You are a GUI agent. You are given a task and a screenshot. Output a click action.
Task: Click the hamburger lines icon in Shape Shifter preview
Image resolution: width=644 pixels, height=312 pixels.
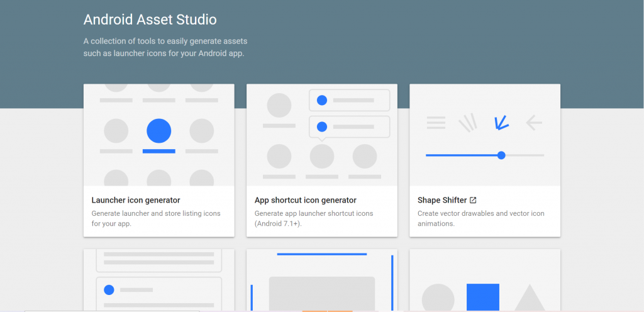[436, 123]
